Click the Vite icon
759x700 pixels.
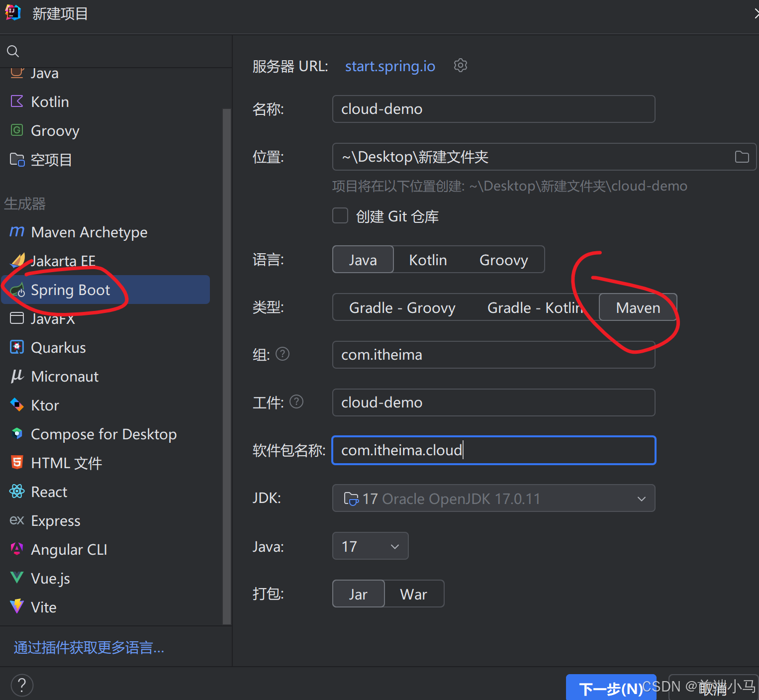pos(17,606)
